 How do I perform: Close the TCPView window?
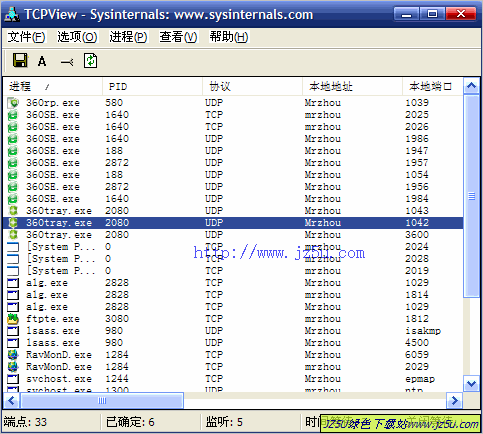[461, 14]
